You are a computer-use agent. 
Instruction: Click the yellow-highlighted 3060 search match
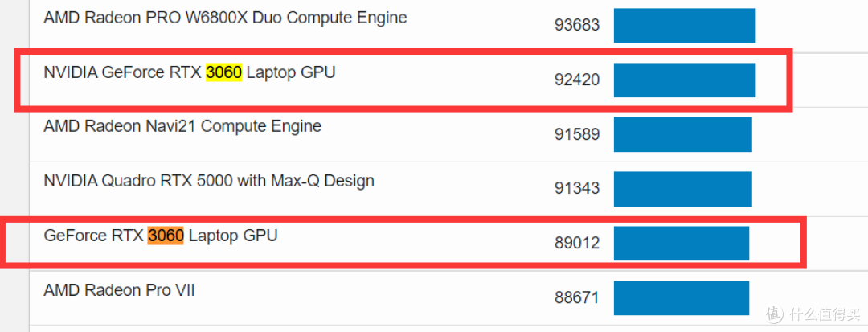(x=223, y=72)
